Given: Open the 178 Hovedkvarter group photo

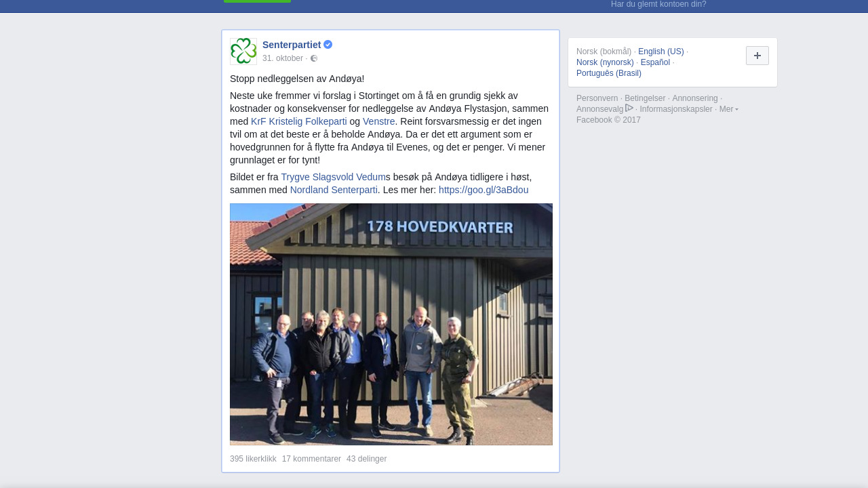Looking at the screenshot, I should (x=391, y=324).
